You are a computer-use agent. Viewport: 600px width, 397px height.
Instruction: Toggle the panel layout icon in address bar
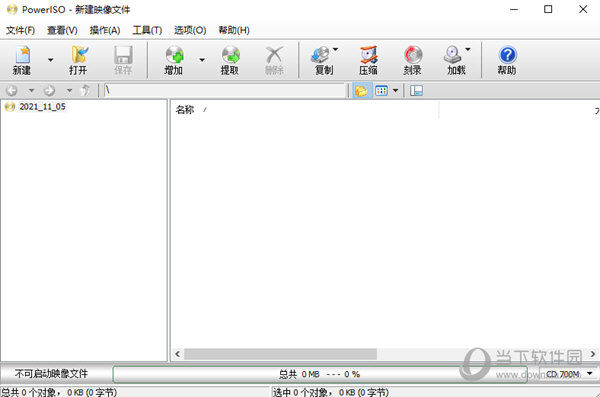click(416, 91)
